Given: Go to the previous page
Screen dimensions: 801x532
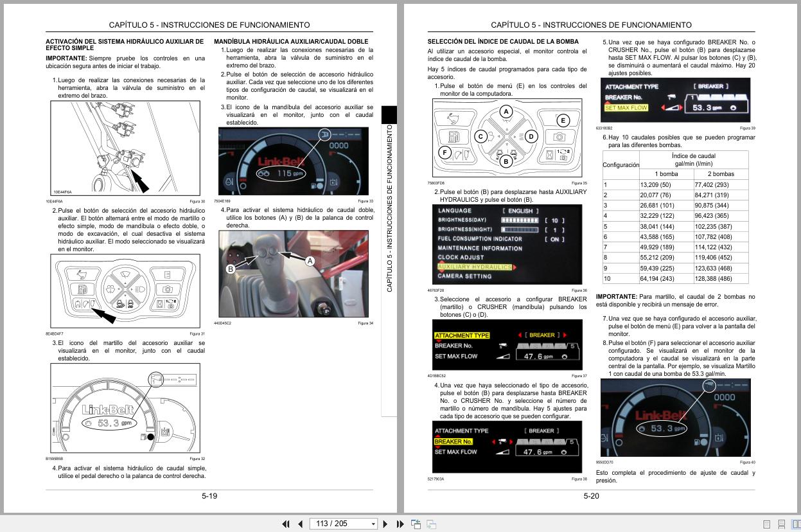Looking at the screenshot, I should click(300, 524).
